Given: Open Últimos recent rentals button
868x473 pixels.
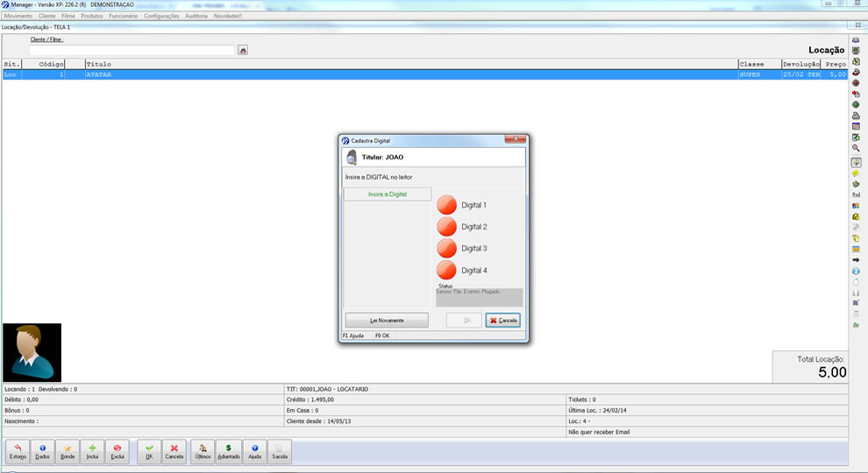Looking at the screenshot, I should tap(203, 451).
